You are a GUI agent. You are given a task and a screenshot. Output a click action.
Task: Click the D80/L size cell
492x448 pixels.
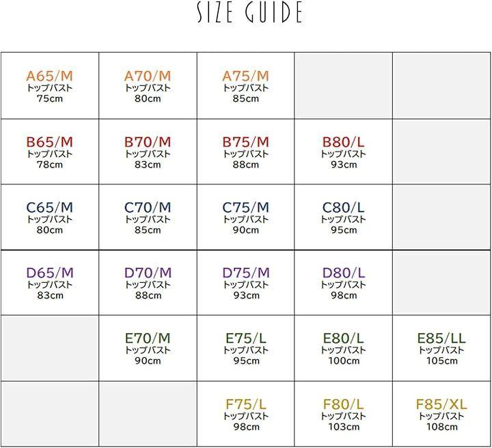344,283
